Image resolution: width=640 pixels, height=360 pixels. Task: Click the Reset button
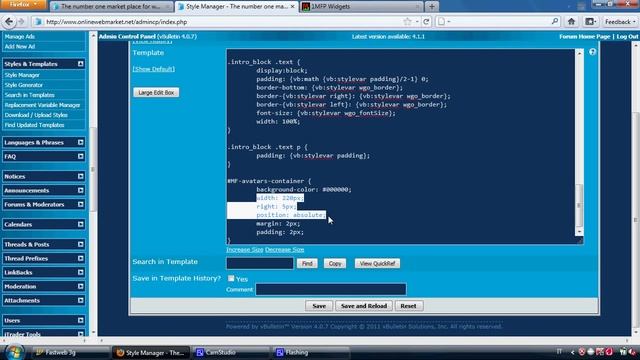[408, 306]
